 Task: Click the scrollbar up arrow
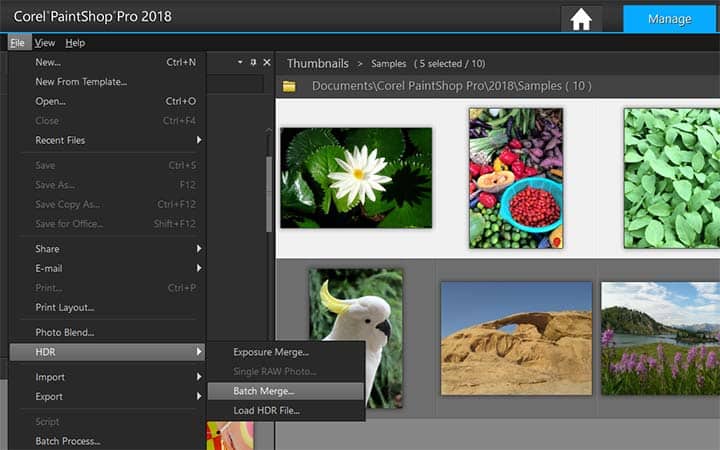coord(269,130)
